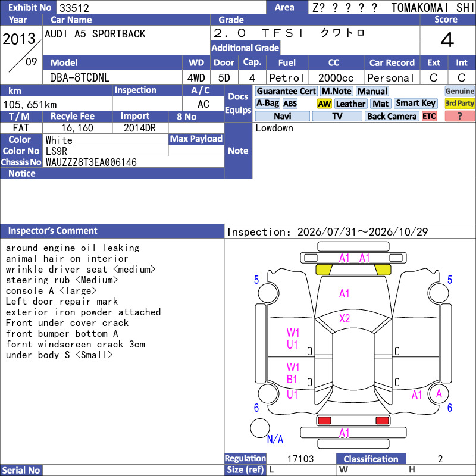Viewport: 476px width, 476px height.
Task: Click the 5D door value
Action: pyautogui.click(x=224, y=78)
